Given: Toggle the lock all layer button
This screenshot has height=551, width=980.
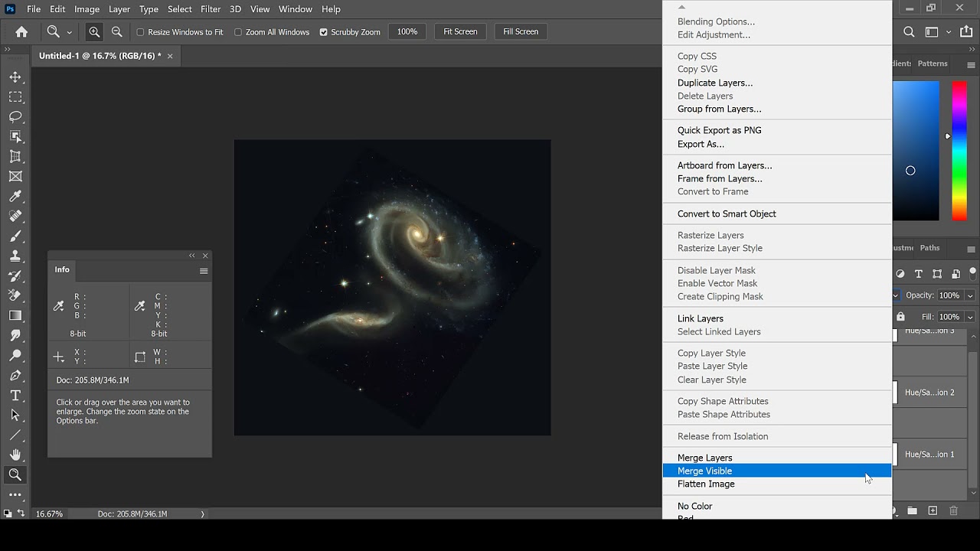Looking at the screenshot, I should (900, 317).
